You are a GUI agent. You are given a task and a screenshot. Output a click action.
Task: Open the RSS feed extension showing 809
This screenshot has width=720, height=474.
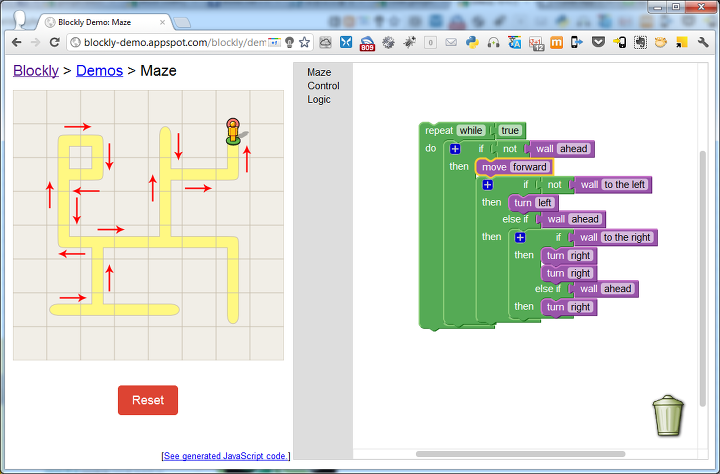click(367, 43)
